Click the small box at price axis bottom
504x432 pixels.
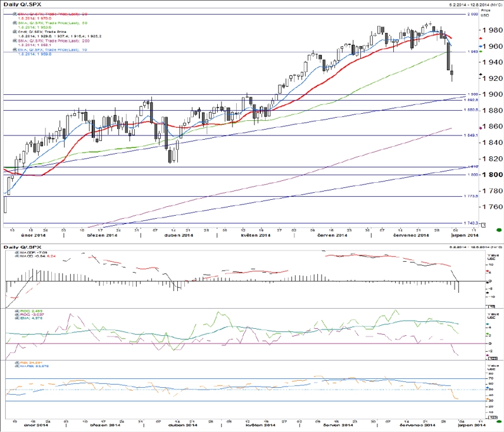[x=484, y=225]
